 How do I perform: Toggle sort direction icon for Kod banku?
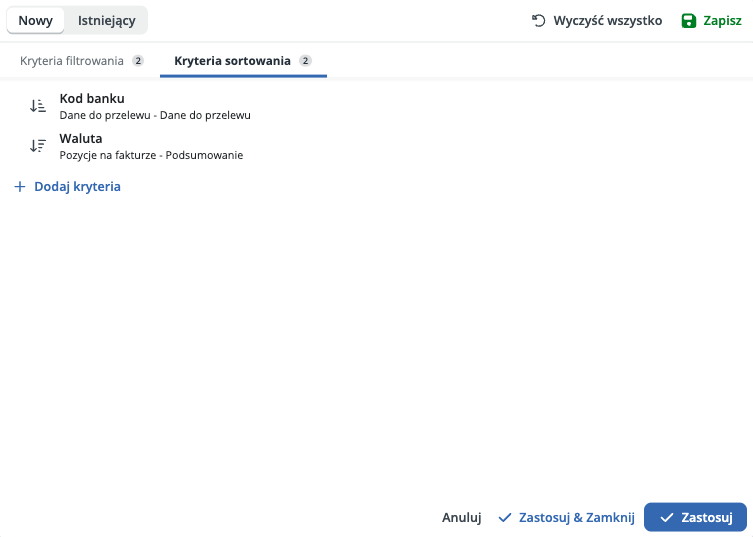(x=38, y=106)
